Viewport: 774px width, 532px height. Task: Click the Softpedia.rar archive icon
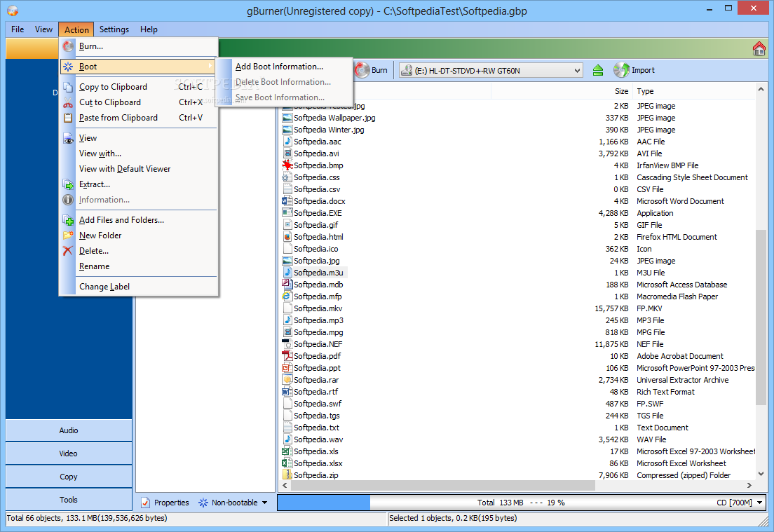(287, 379)
